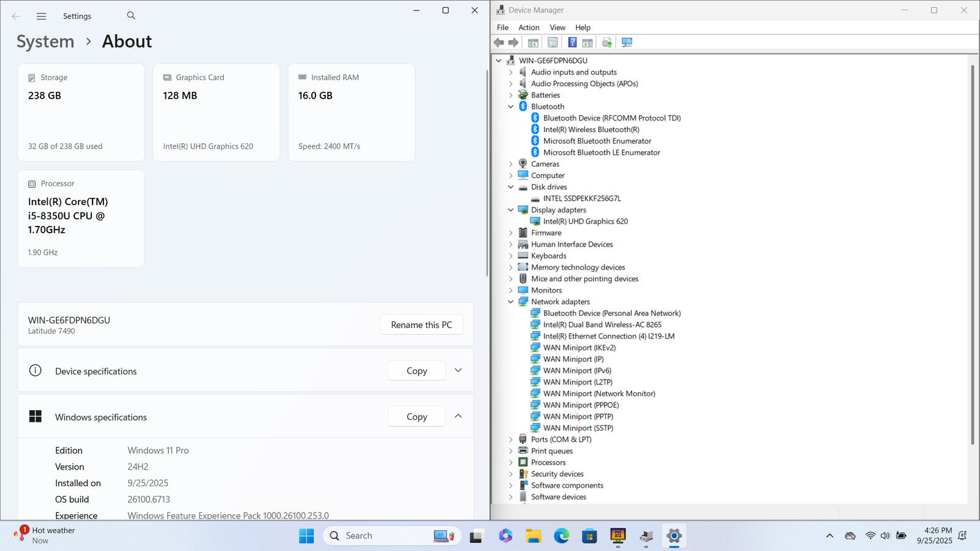Viewport: 980px width, 551px height.
Task: Collapse the Network adapters category
Action: click(x=511, y=302)
